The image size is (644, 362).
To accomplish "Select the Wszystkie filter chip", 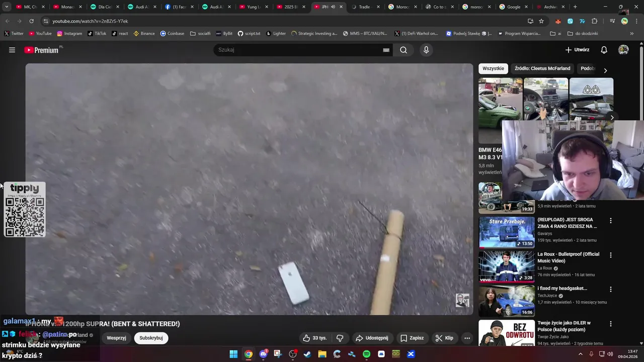I will (493, 68).
